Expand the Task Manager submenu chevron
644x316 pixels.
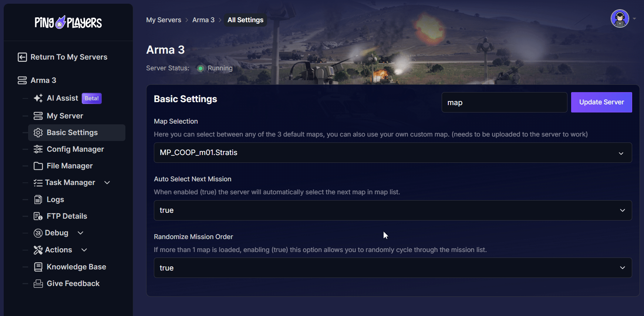coord(107,182)
